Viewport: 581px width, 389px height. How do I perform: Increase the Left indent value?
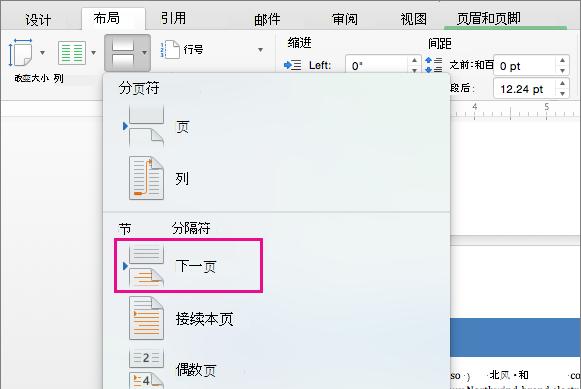pos(414,60)
